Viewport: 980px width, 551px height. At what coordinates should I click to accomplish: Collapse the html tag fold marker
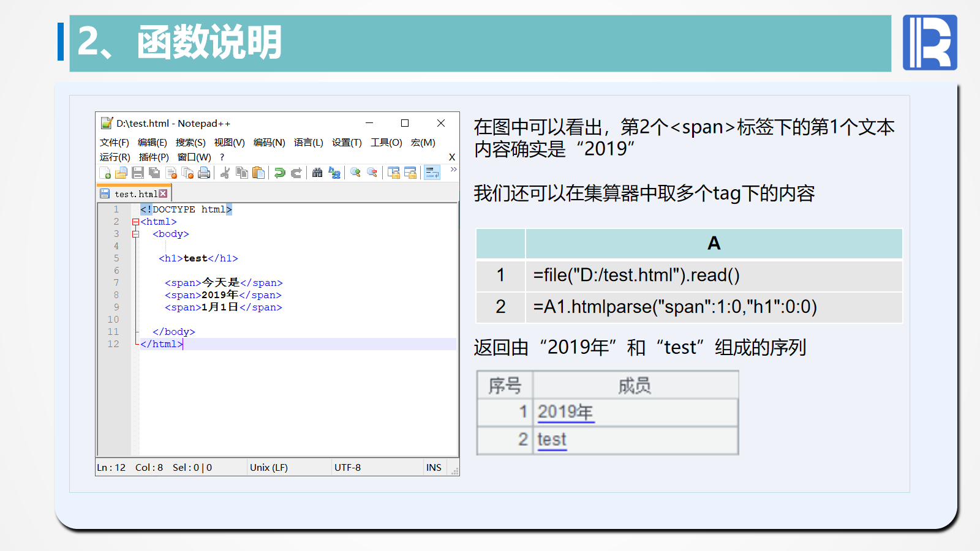pos(135,222)
